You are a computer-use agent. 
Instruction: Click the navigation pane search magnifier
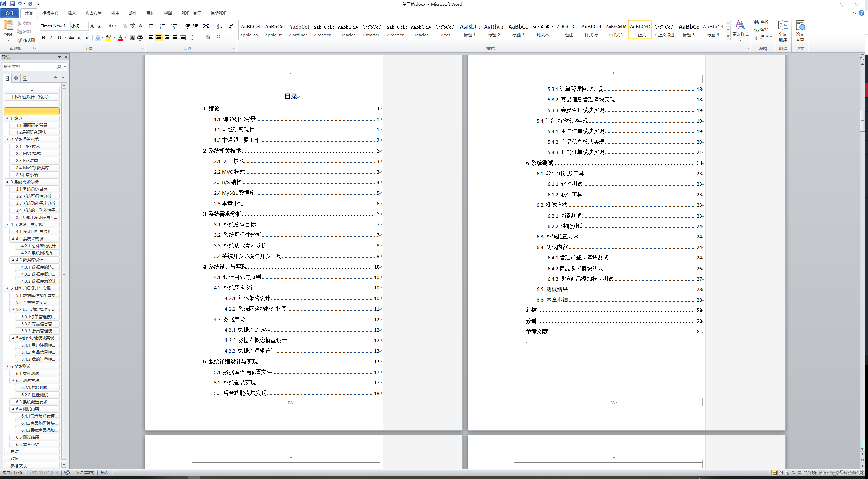[x=59, y=67]
